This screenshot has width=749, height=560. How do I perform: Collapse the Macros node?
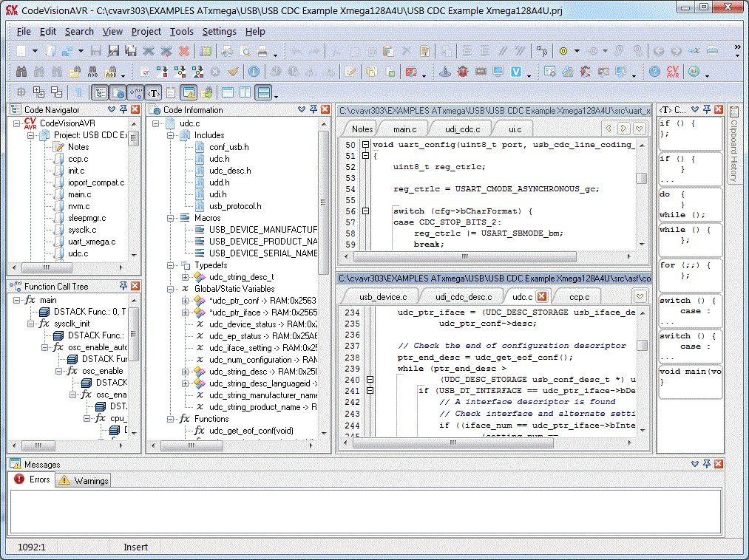click(170, 218)
